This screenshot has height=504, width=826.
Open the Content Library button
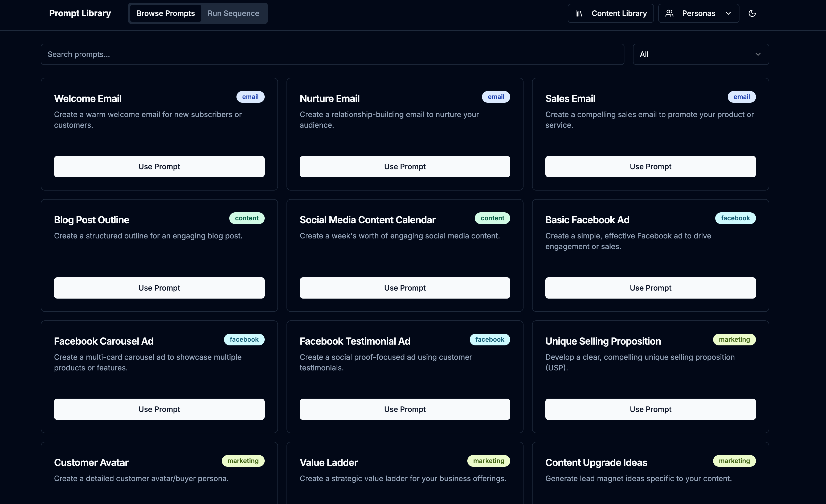(x=611, y=13)
